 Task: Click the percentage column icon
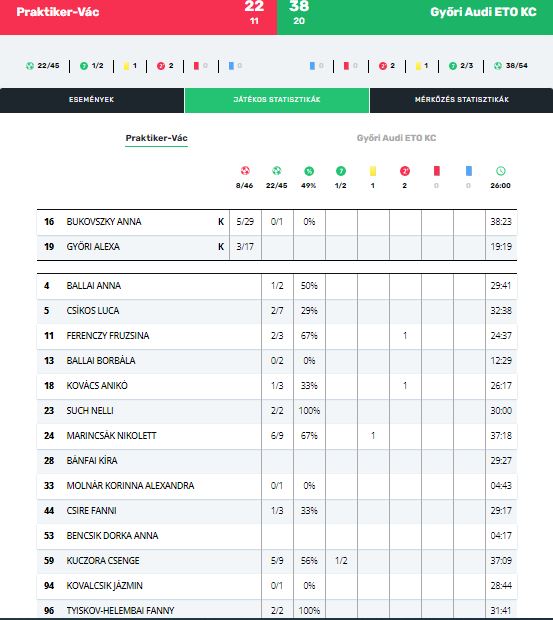[x=309, y=171]
